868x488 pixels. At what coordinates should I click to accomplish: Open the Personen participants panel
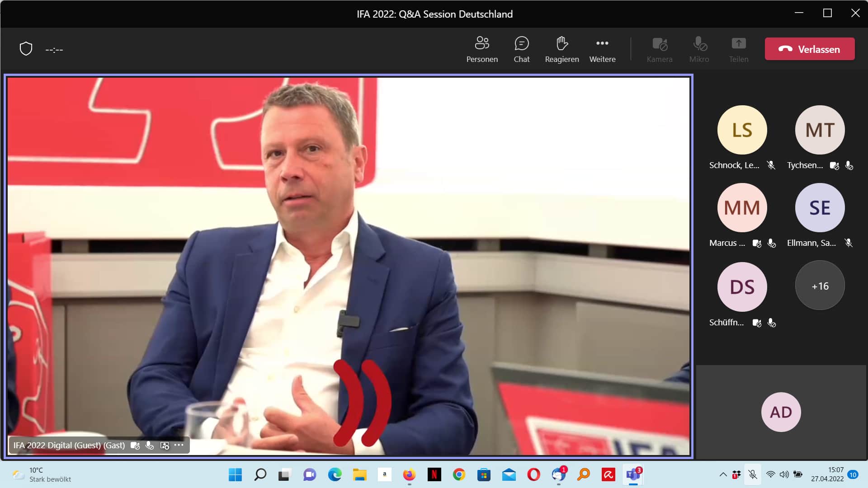482,49
